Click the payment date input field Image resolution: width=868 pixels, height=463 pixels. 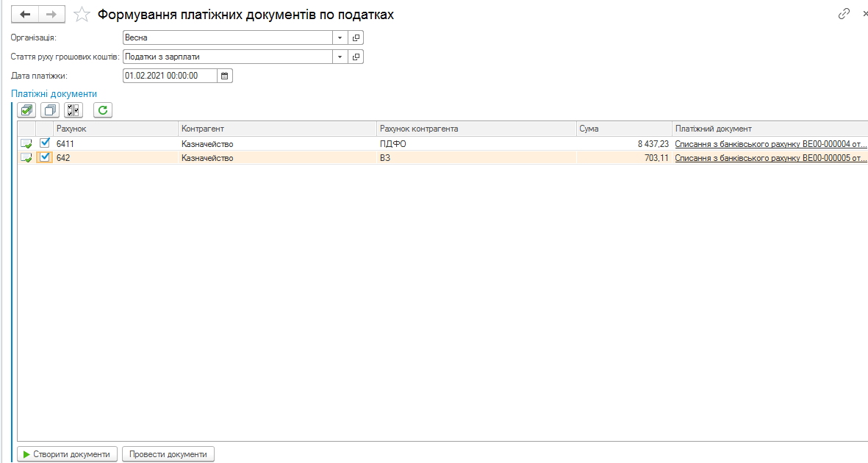click(x=170, y=76)
